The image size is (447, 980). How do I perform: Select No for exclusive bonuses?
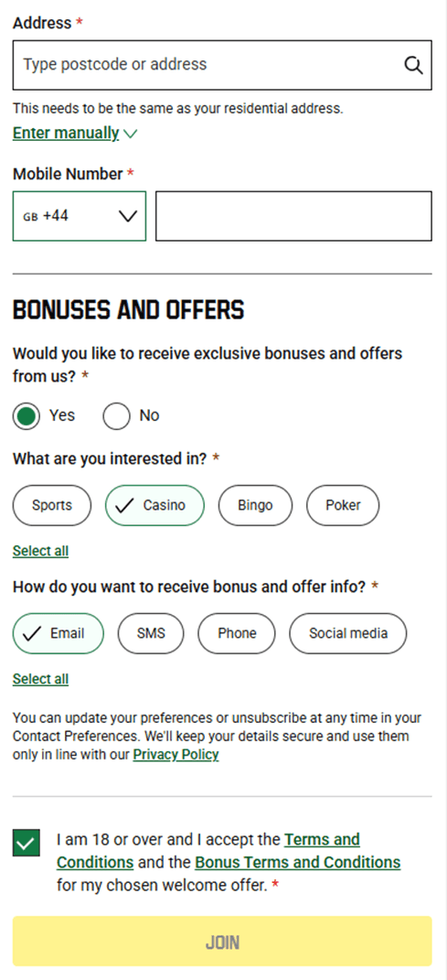click(x=117, y=416)
